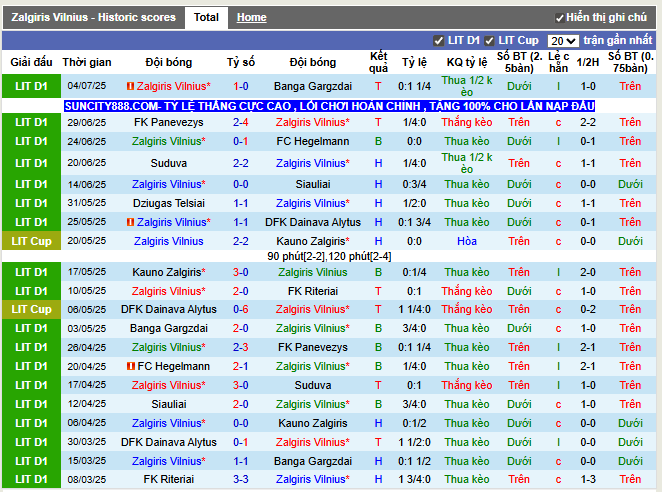Viewport: 662px width, 492px height.
Task: Click the 'trận gần nhất' label
Action: [x=618, y=41]
